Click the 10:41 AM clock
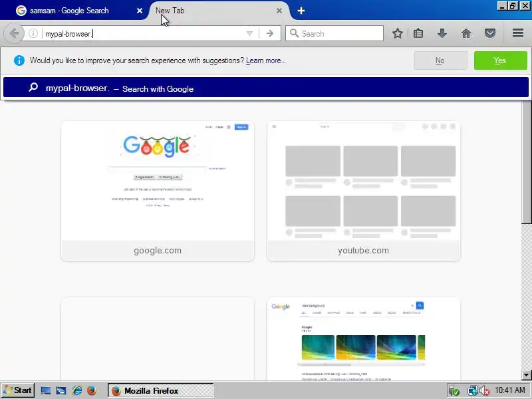532x399 pixels. click(509, 390)
